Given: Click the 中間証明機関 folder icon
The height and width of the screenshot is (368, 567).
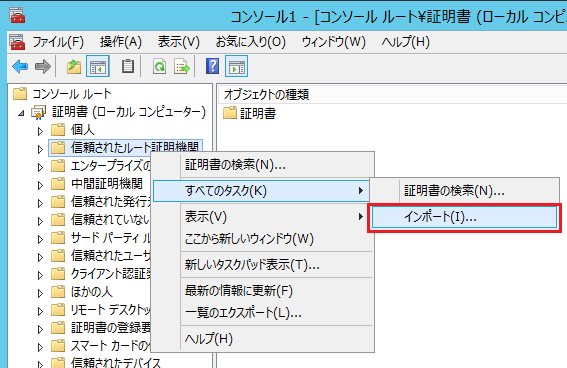Looking at the screenshot, I should pos(58,184).
